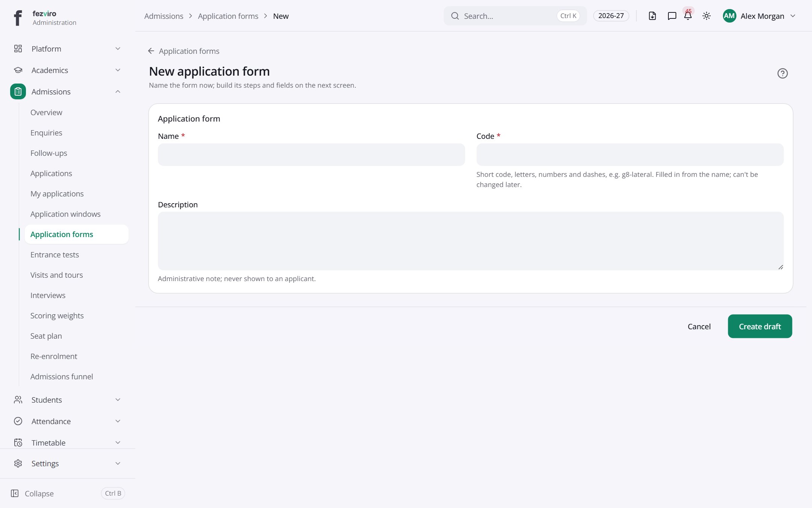
Task: Collapse the Admissions menu chevron
Action: click(118, 91)
